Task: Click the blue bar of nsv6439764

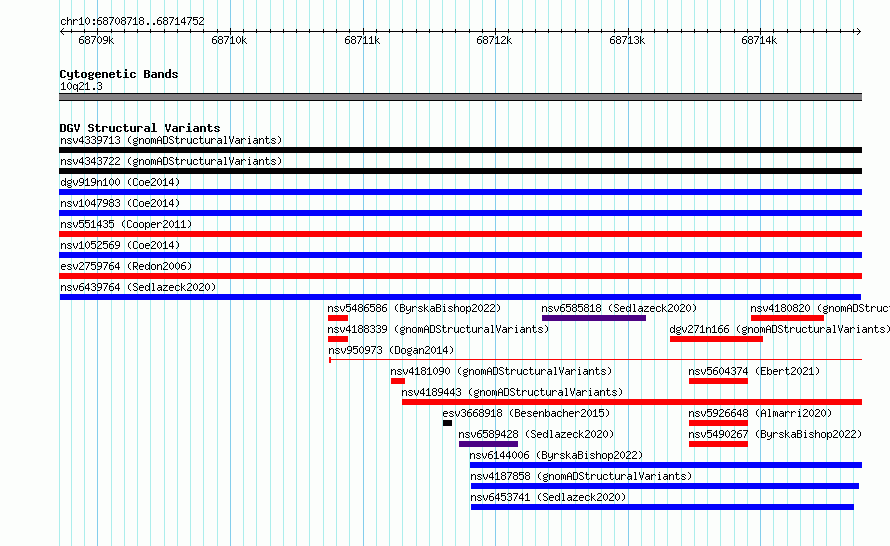Action: point(460,297)
